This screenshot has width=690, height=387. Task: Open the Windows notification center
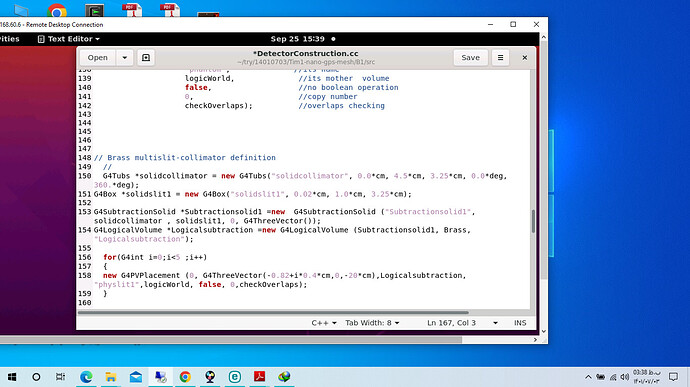point(673,377)
